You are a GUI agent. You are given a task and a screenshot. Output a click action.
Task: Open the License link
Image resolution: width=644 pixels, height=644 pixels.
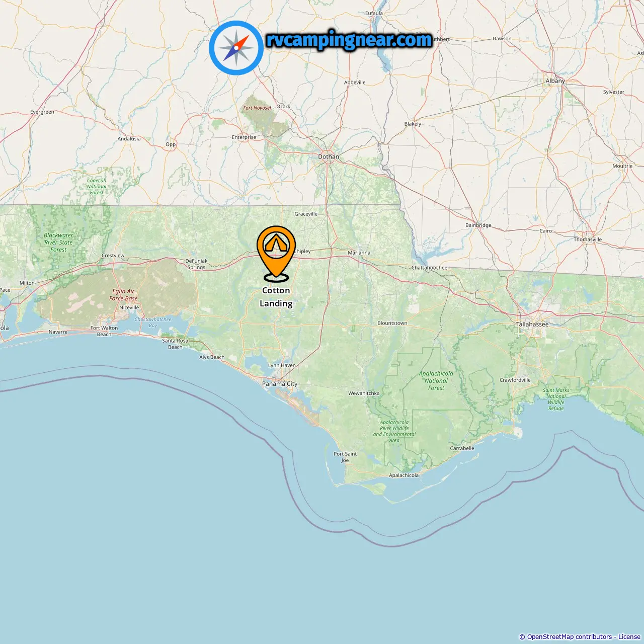(x=629, y=636)
